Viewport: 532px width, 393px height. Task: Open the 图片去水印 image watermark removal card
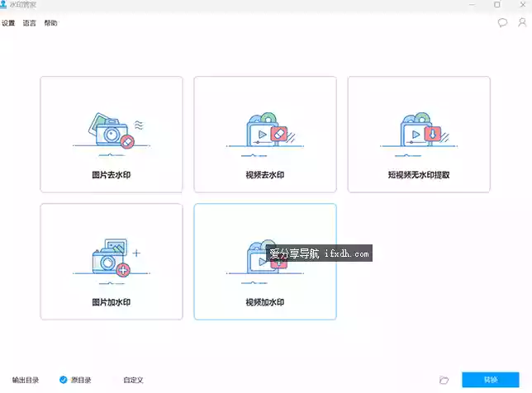coord(112,135)
